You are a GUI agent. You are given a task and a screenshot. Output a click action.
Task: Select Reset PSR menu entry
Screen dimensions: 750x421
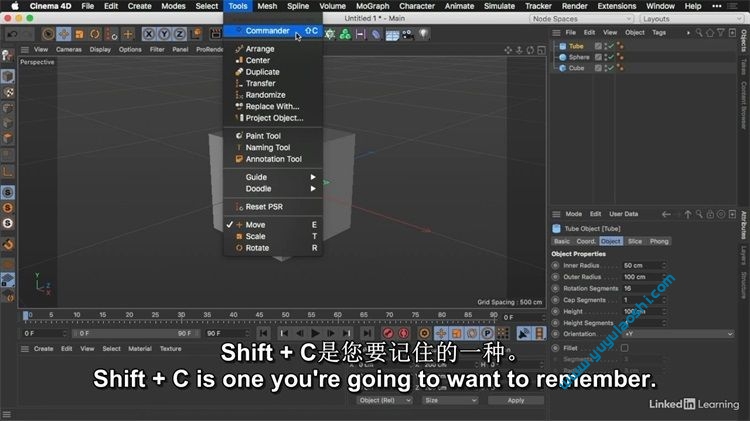coord(263,207)
